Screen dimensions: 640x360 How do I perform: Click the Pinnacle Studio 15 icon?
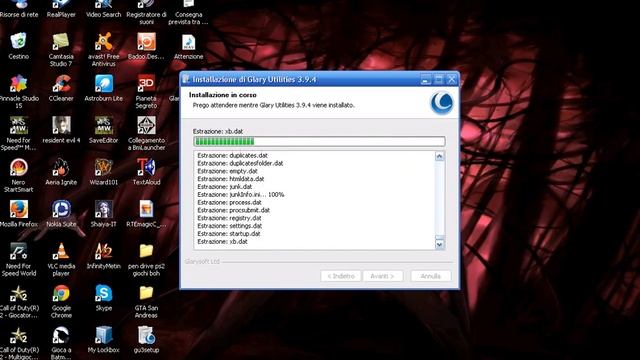[18, 84]
